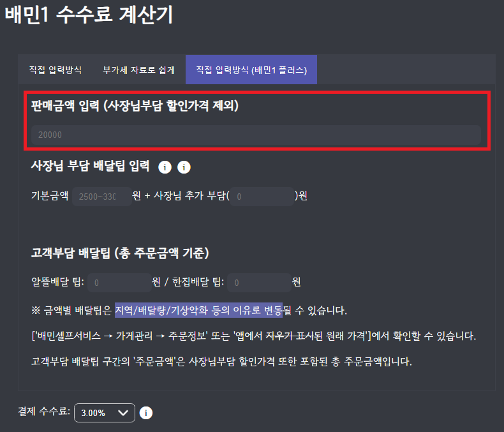504x432 pixels.
Task: Open the 부가세 자료로 쉽게 tab
Action: point(139,70)
